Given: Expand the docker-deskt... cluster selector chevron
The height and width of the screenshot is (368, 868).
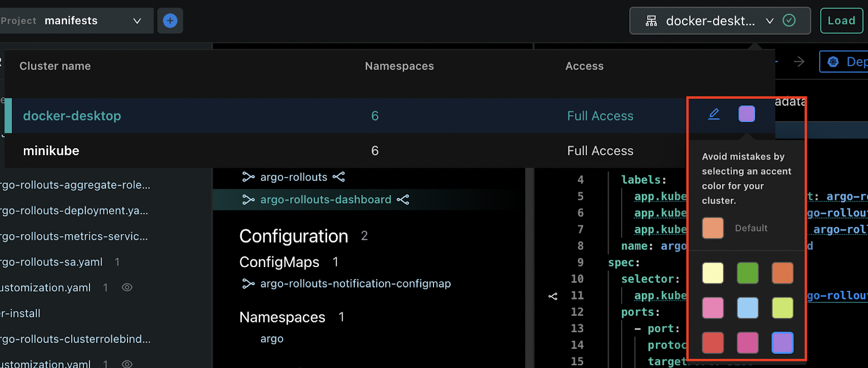Looking at the screenshot, I should (x=770, y=21).
